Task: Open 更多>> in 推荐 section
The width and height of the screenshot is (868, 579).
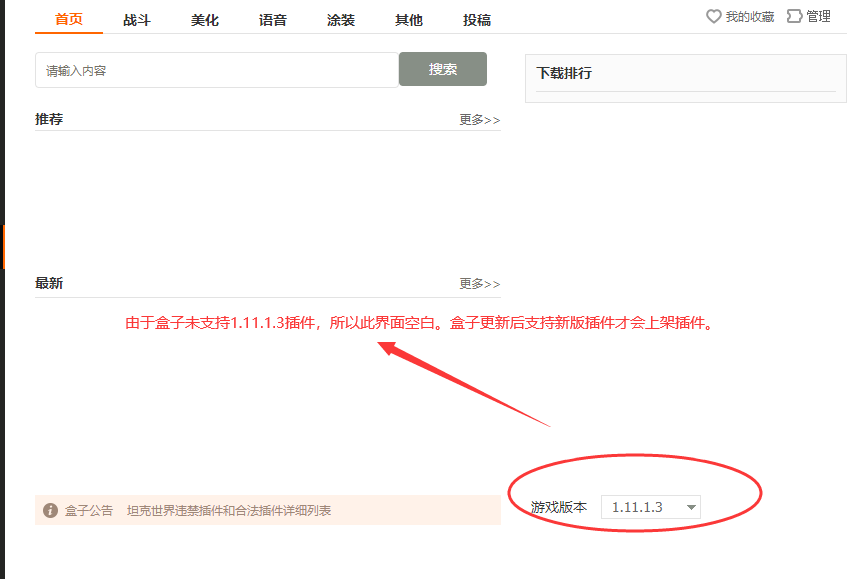Action: (x=479, y=120)
